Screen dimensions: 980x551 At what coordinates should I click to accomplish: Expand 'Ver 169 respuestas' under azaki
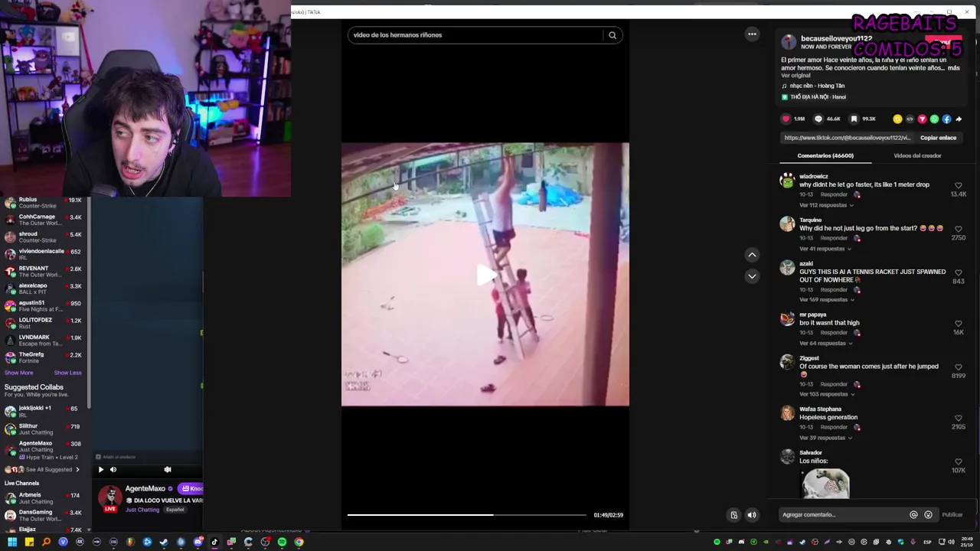pos(827,299)
